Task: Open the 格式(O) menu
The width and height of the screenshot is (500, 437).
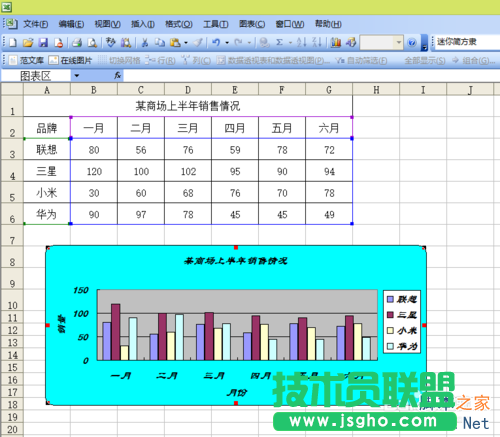Action: click(179, 24)
